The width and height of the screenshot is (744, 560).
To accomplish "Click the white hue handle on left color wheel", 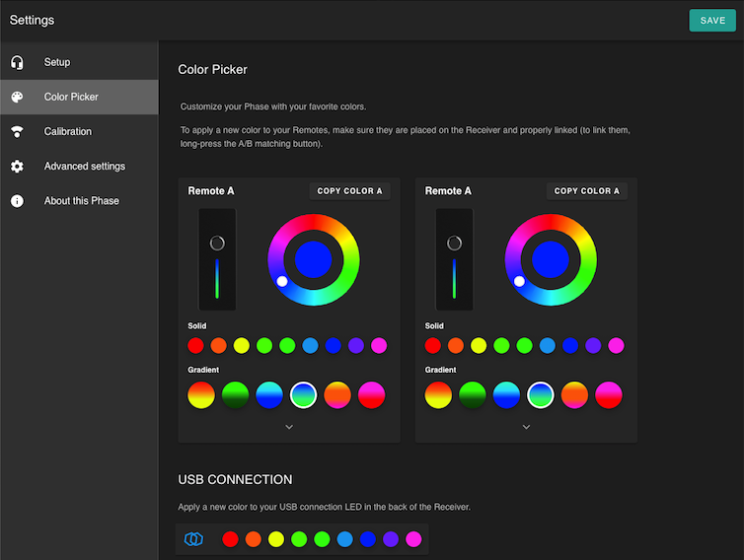I will point(282,282).
